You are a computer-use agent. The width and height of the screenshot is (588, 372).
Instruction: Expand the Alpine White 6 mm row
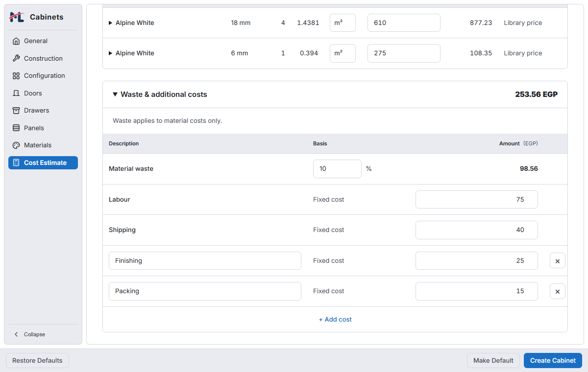pos(110,53)
